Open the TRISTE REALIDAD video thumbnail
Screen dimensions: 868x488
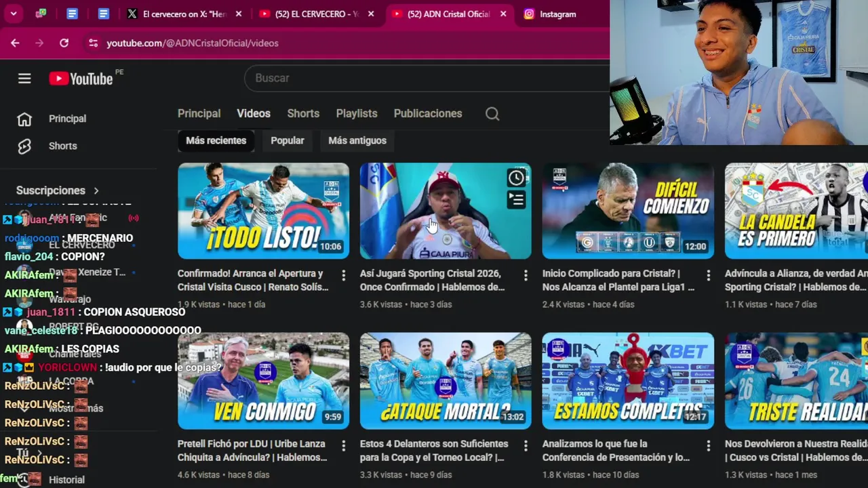pos(796,381)
